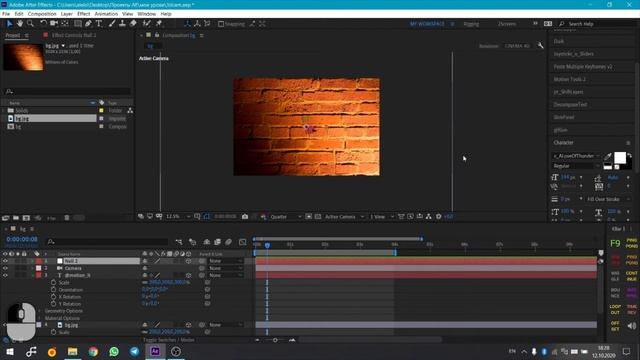Create new folder in Project panel
Screen dimensions: 640x360
click(16, 218)
